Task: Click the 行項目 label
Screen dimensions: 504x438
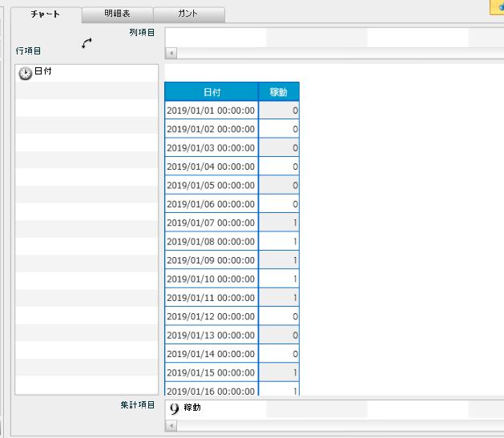Action: 28,51
